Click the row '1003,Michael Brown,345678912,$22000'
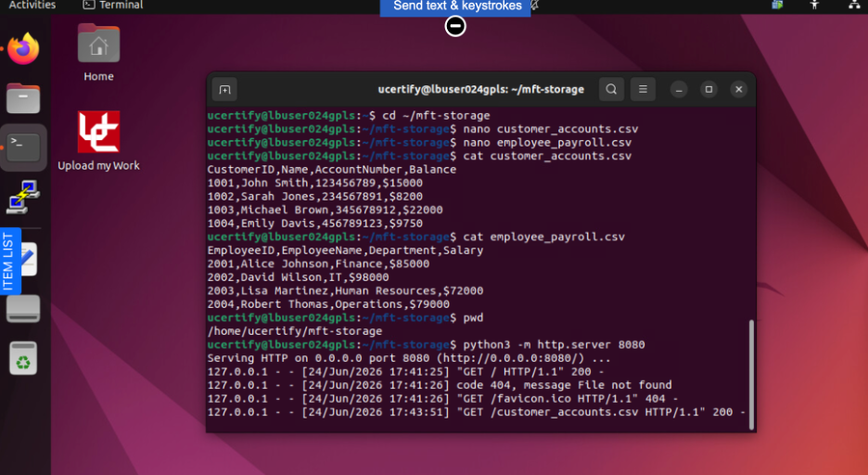 325,210
